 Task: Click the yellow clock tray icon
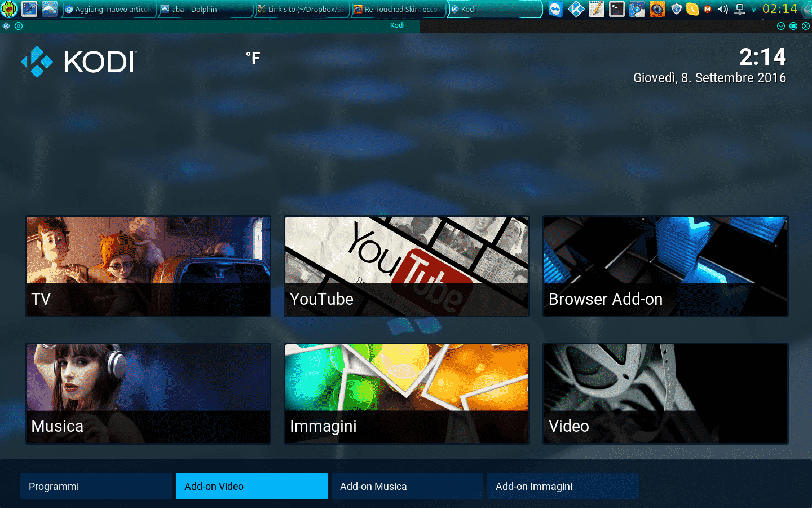692,9
